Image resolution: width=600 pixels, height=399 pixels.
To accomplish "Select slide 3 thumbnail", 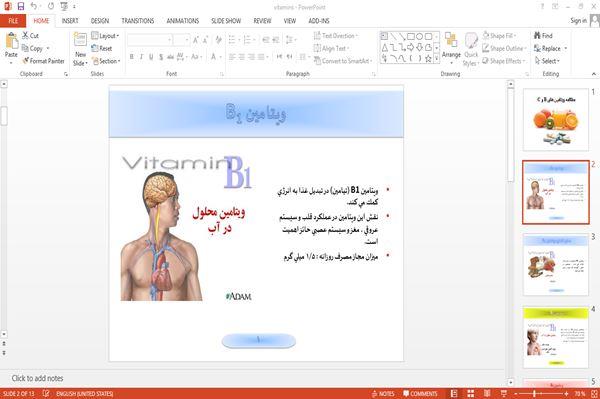I will pyautogui.click(x=556, y=264).
